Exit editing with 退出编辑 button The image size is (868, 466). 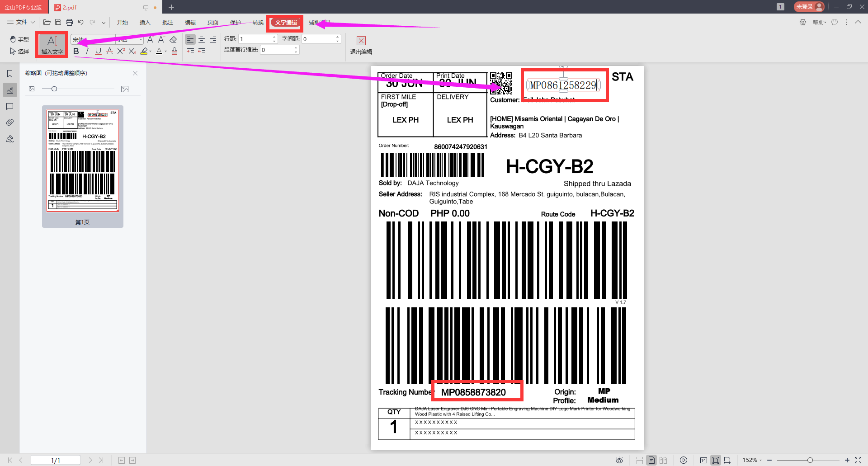[361, 45]
